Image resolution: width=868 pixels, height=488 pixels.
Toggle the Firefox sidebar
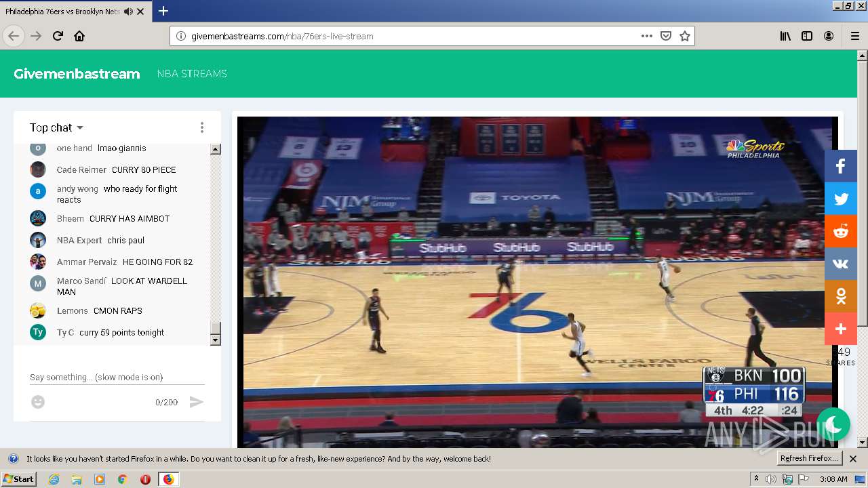point(807,36)
